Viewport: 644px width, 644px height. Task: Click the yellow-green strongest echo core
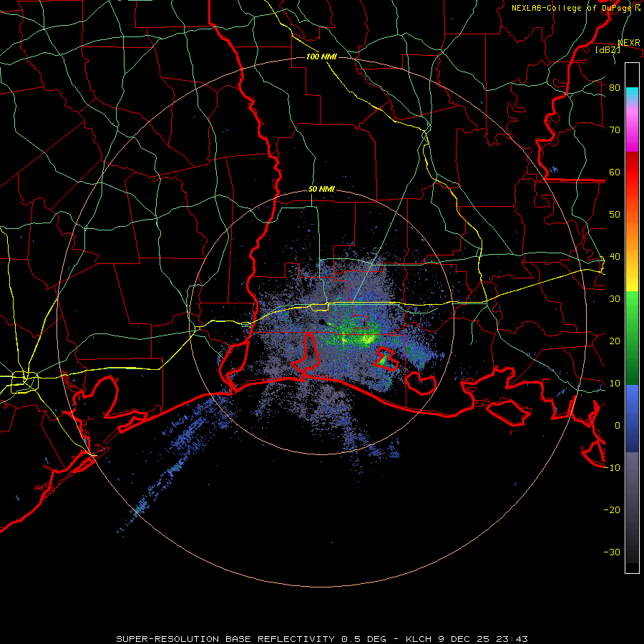[367, 339]
